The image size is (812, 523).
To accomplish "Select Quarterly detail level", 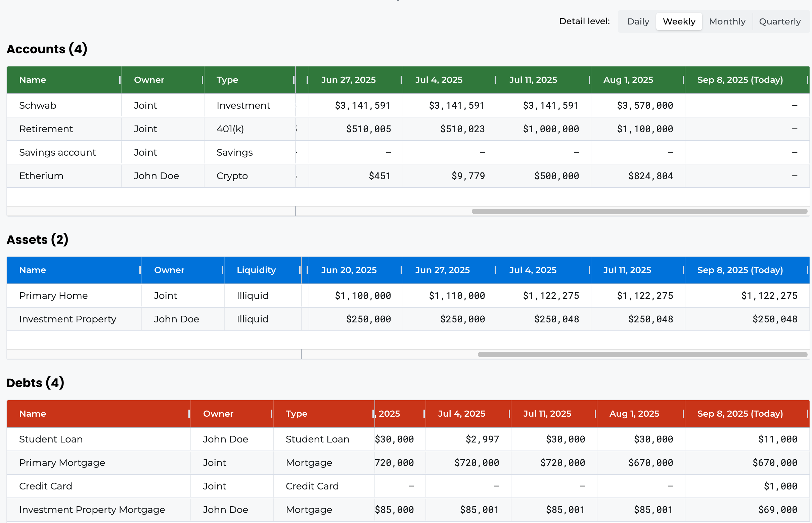I will (x=779, y=21).
